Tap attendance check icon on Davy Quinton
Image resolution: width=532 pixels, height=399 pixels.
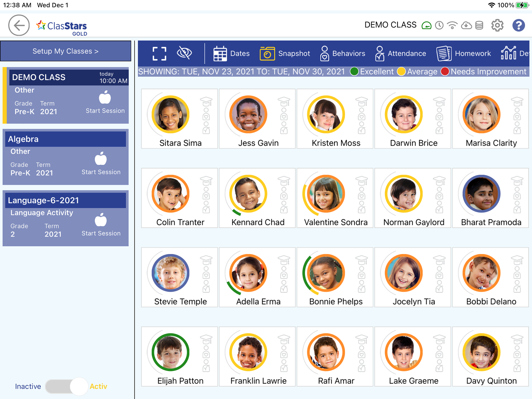517,366
